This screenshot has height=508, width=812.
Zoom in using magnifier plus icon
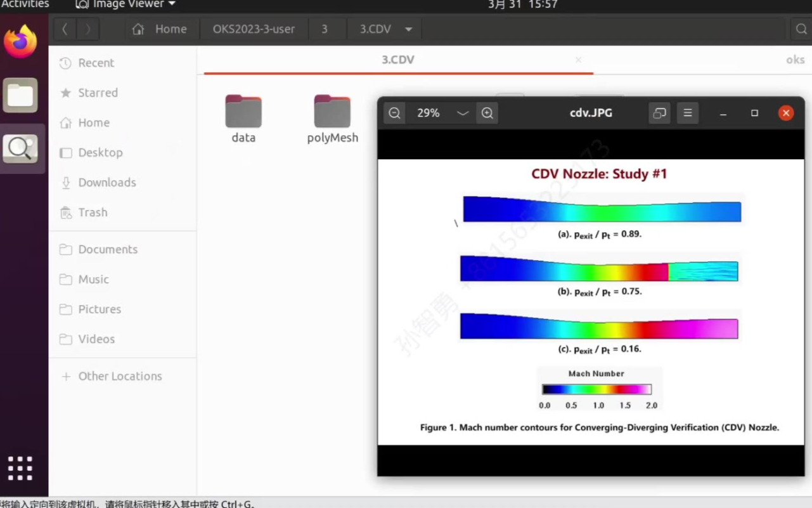pos(487,113)
